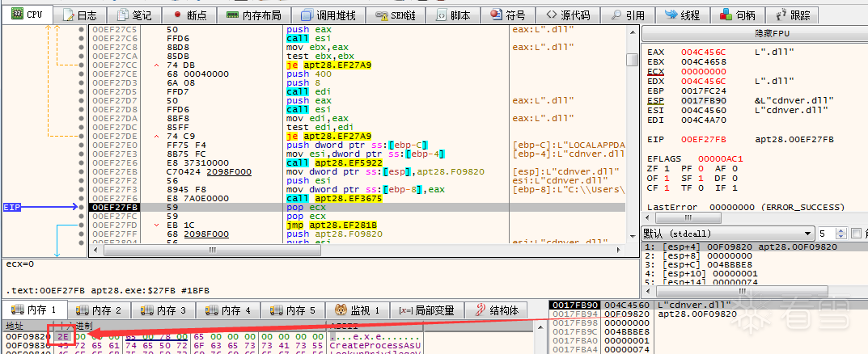Viewport: 868px width, 354px height.
Task: Open the 调用堆栈 call stack tab
Action: coord(328,15)
